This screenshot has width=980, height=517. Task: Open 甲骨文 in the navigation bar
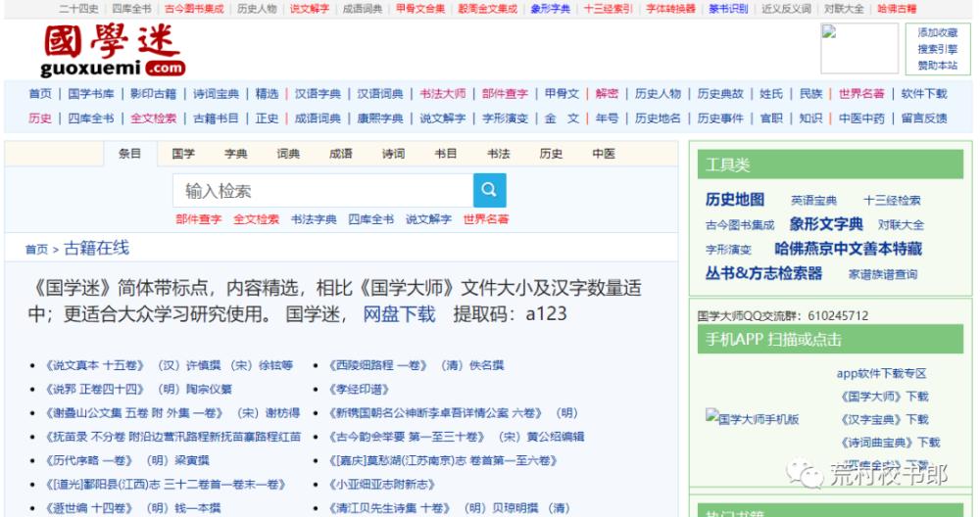point(562,94)
